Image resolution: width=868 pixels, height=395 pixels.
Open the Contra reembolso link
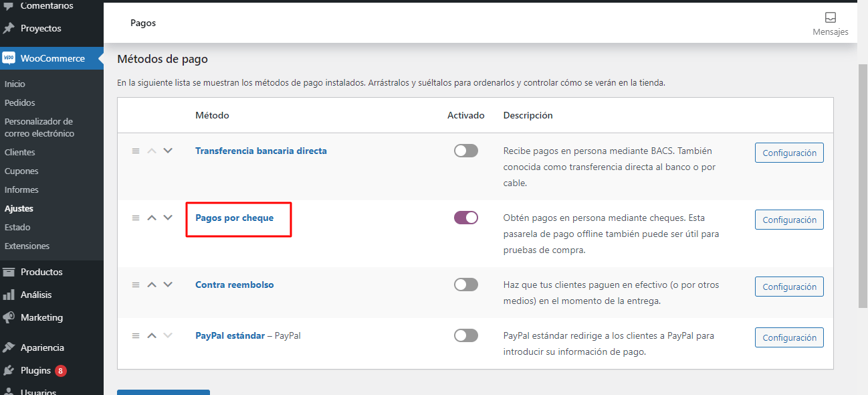(234, 285)
